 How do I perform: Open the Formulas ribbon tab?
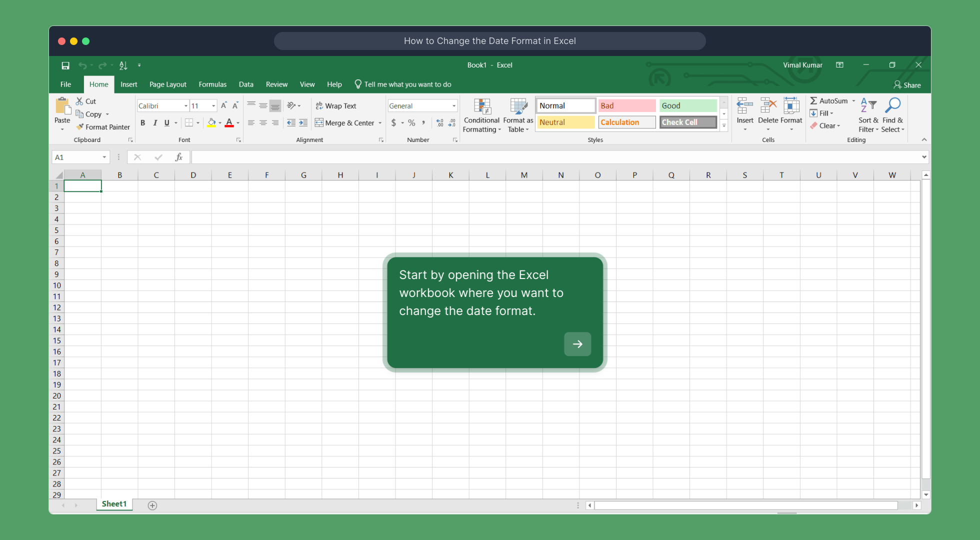click(x=212, y=84)
